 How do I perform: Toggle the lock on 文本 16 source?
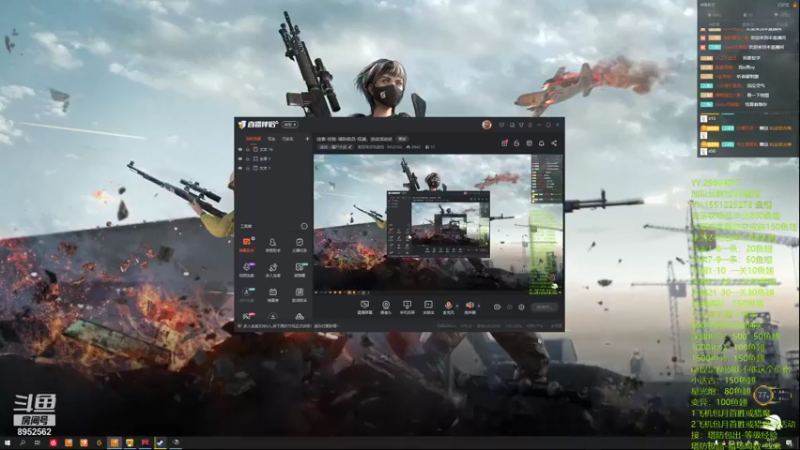tap(248, 149)
